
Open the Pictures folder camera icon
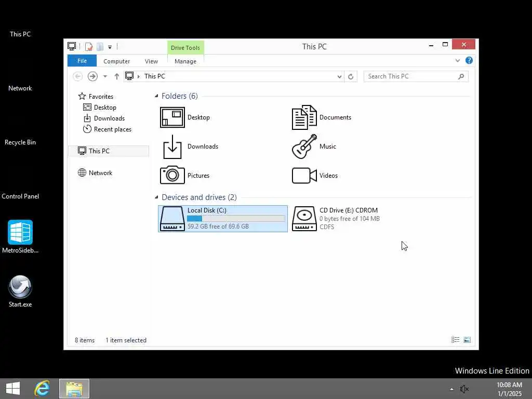172,175
